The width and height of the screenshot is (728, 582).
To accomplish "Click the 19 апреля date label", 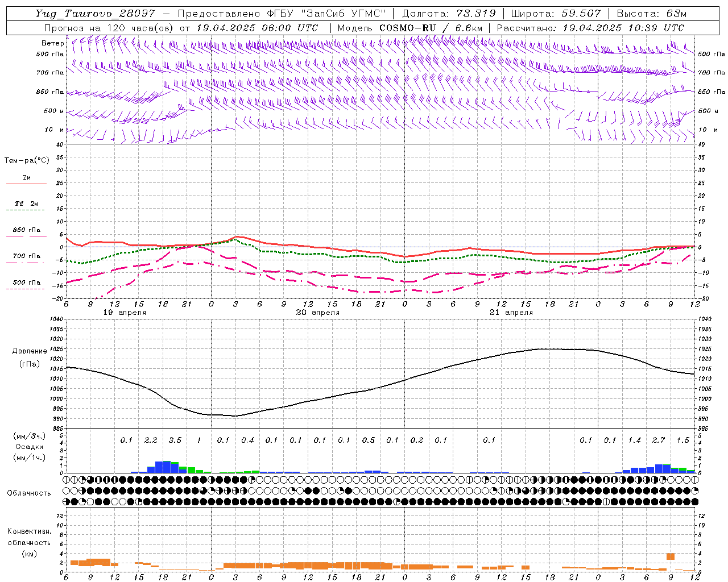I will pyautogui.click(x=125, y=313).
